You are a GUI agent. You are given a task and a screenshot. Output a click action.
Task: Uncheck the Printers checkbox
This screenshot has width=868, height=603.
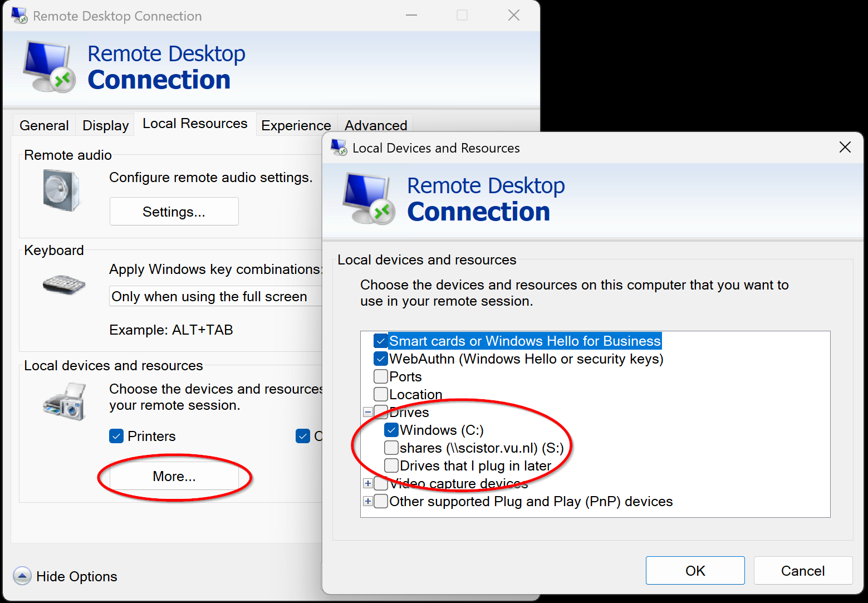pyautogui.click(x=116, y=436)
